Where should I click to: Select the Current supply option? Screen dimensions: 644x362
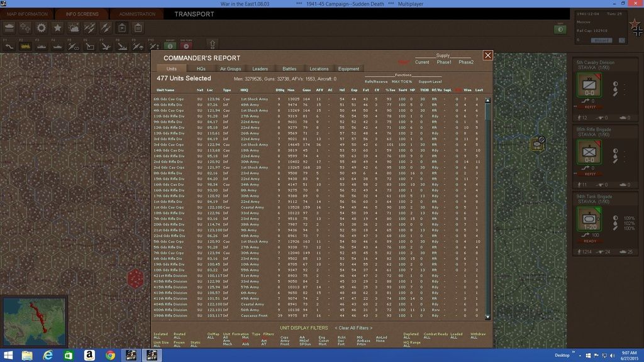tap(422, 62)
